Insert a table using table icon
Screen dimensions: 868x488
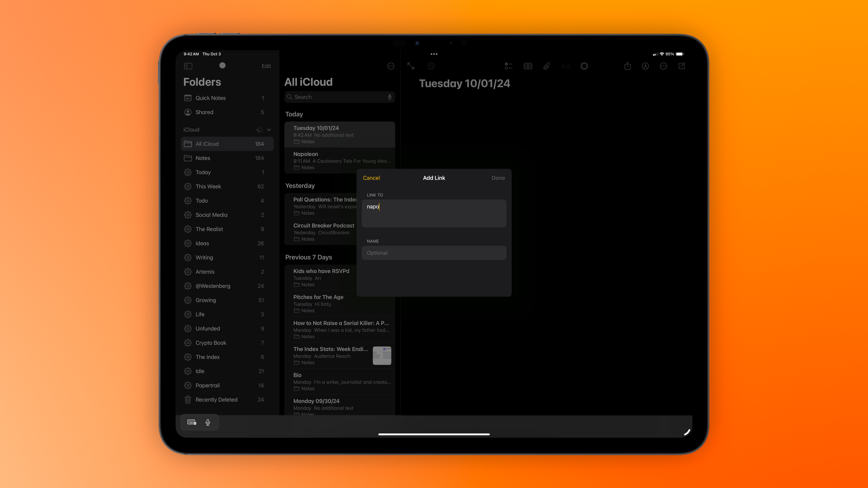pos(528,66)
